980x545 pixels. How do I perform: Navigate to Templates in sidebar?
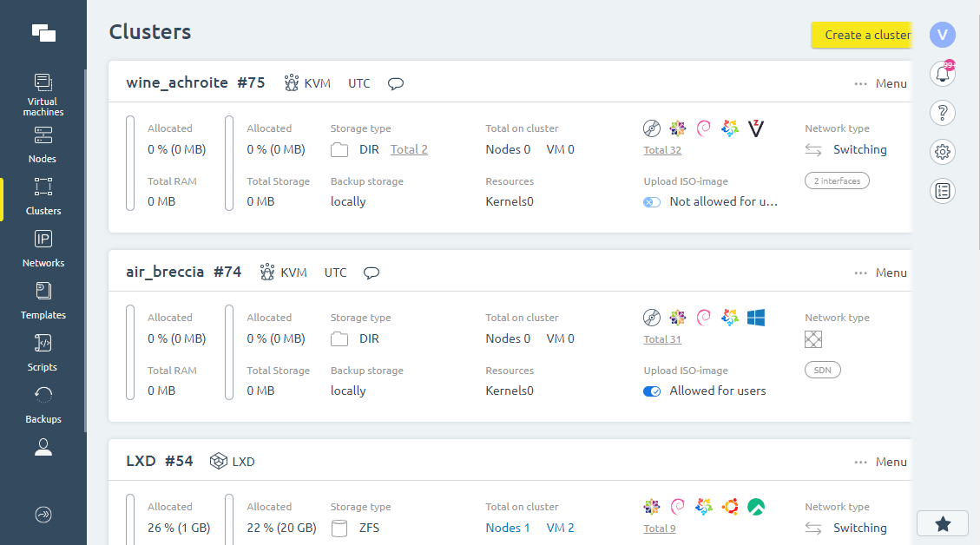(43, 299)
